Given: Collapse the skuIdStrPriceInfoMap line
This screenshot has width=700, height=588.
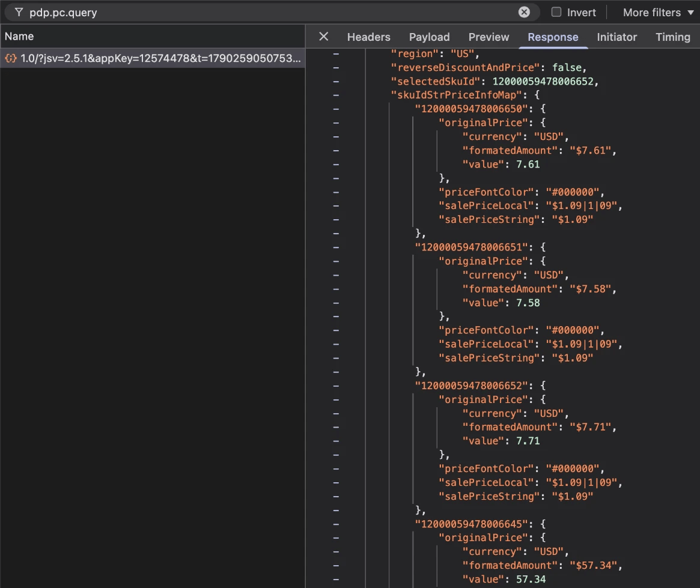Looking at the screenshot, I should [336, 95].
